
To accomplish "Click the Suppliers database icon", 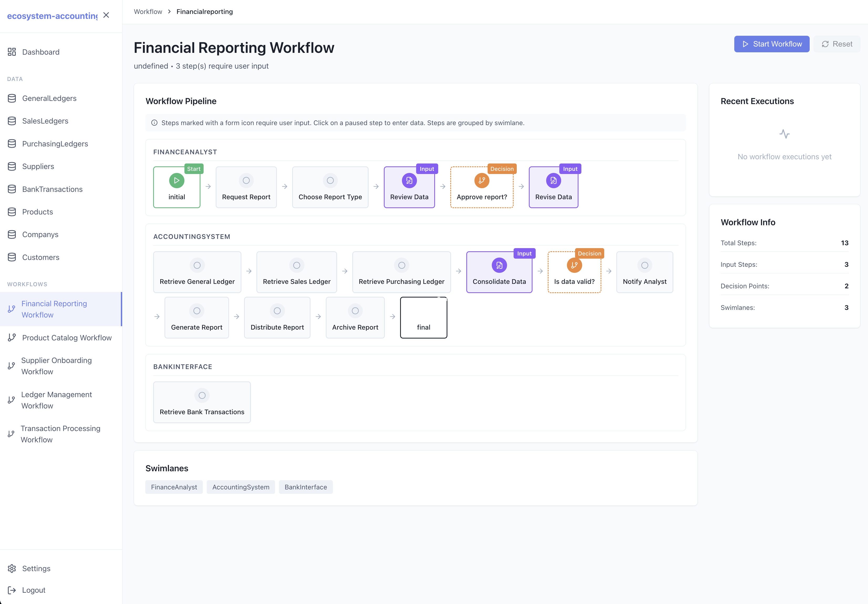I will click(12, 166).
